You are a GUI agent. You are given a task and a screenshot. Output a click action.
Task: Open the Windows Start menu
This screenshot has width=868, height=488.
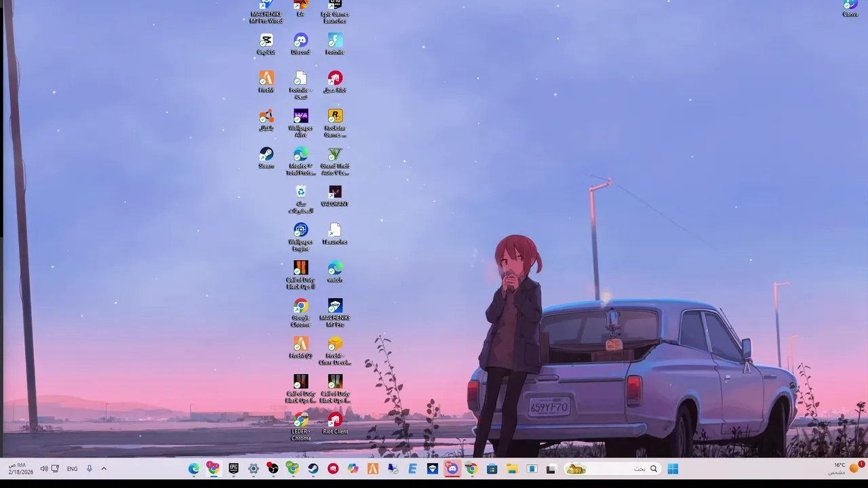point(673,468)
